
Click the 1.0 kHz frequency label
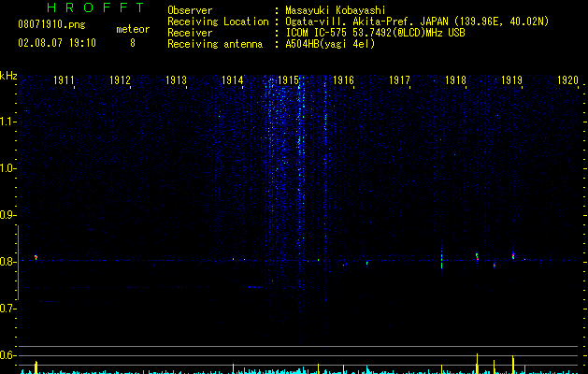(x=7, y=168)
